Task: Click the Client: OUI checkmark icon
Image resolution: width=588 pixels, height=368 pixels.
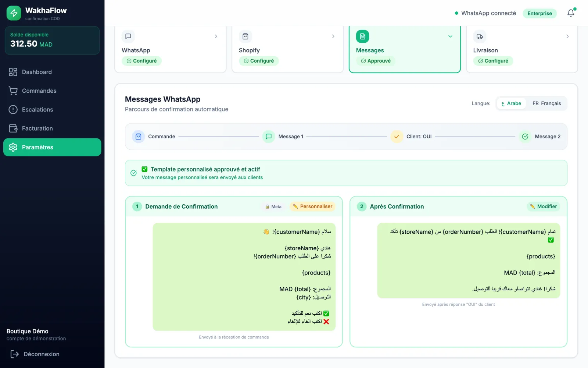Action: pos(397,137)
